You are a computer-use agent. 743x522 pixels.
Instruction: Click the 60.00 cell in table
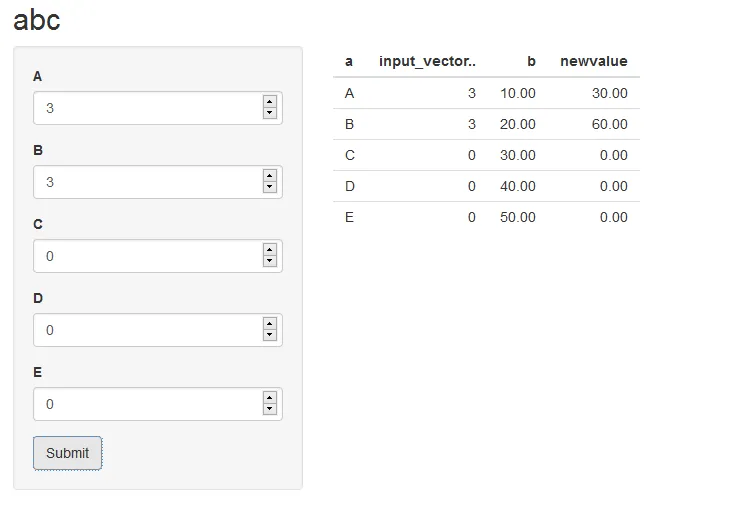[x=609, y=124]
